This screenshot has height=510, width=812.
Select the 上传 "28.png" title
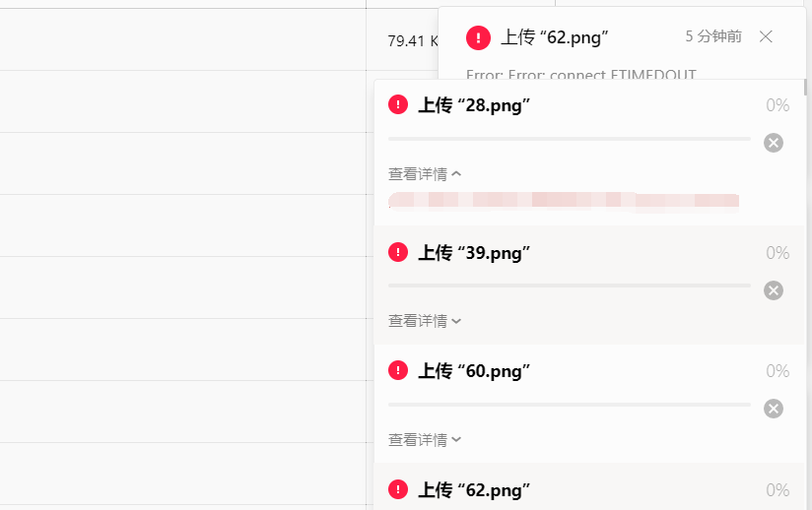(474, 105)
